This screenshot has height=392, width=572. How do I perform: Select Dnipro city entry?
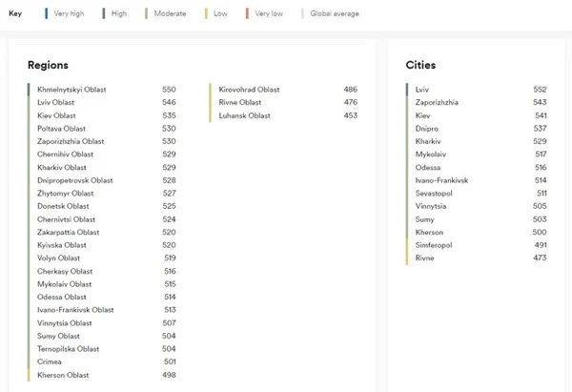click(x=427, y=128)
